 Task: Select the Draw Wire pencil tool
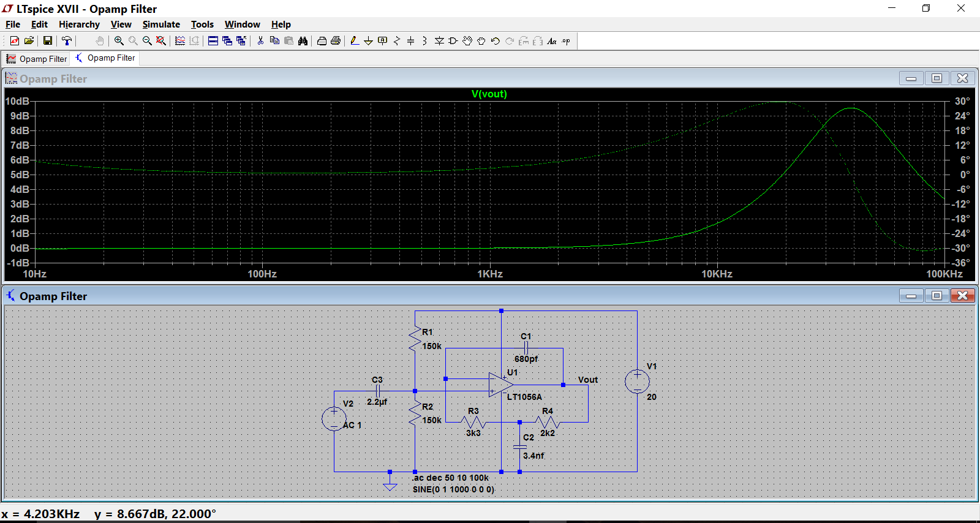[355, 41]
